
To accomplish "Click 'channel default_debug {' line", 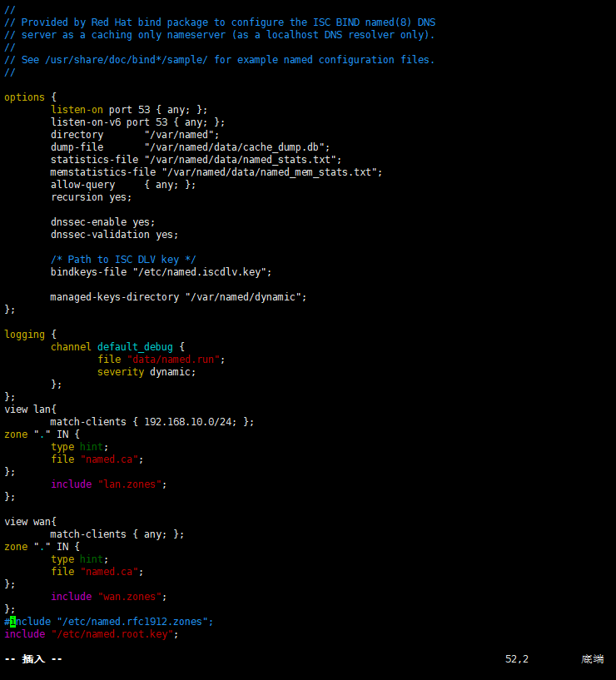I will tap(117, 347).
